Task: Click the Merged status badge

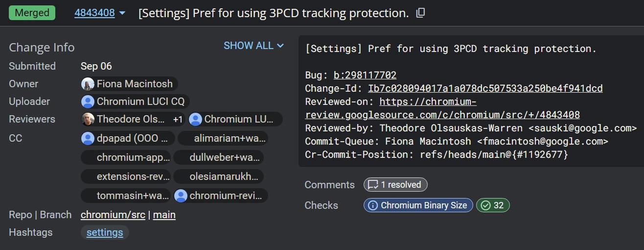Action: 32,13
